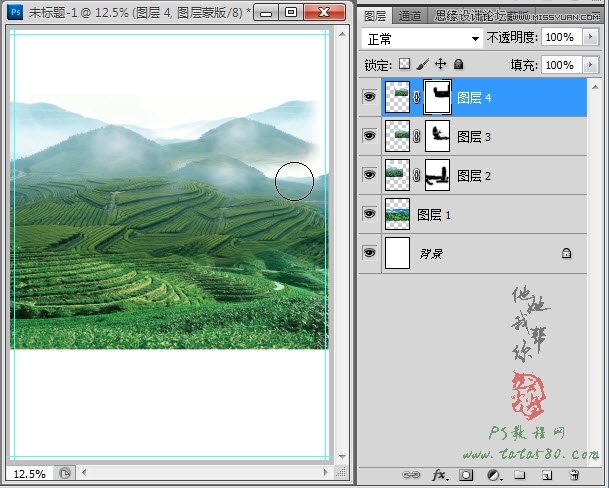This screenshot has height=488, width=609.
Task: Click the layers panel scrollbar up arrow
Action: pos(595,87)
